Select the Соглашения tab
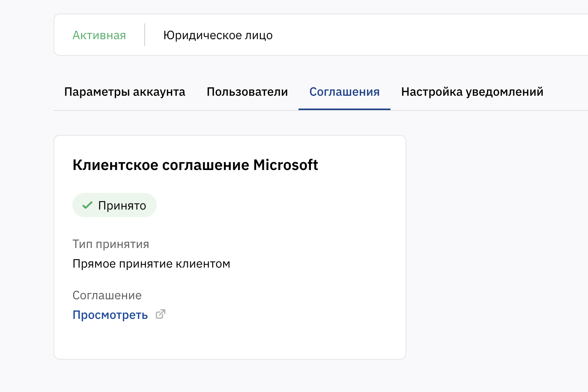Viewport: 588px width, 392px height. 345,92
